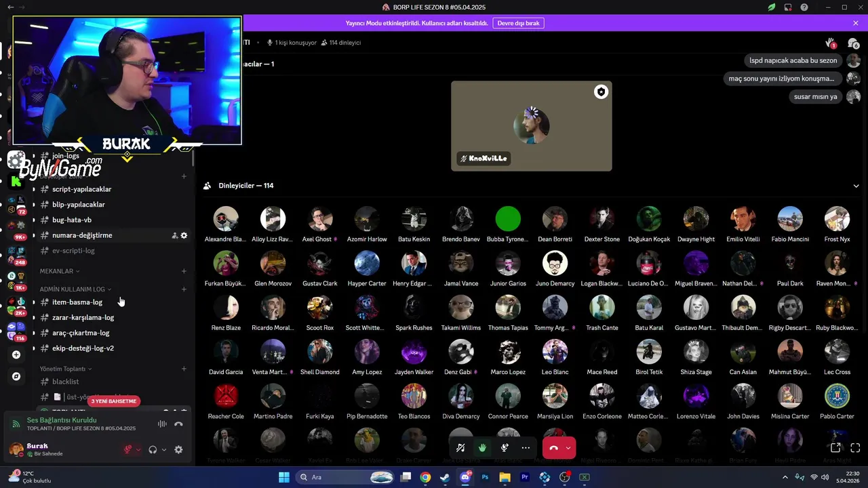Open araç-çıkartma-log channel

pyautogui.click(x=81, y=333)
